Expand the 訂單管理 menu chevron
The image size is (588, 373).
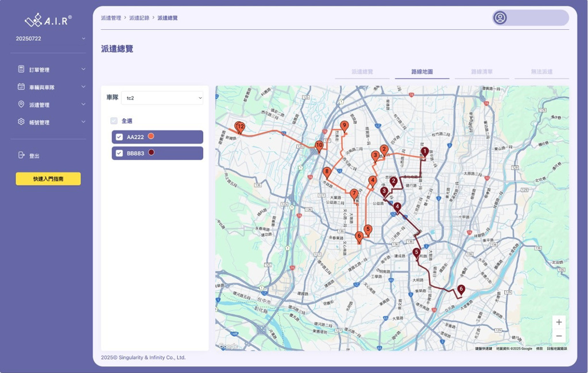(83, 69)
